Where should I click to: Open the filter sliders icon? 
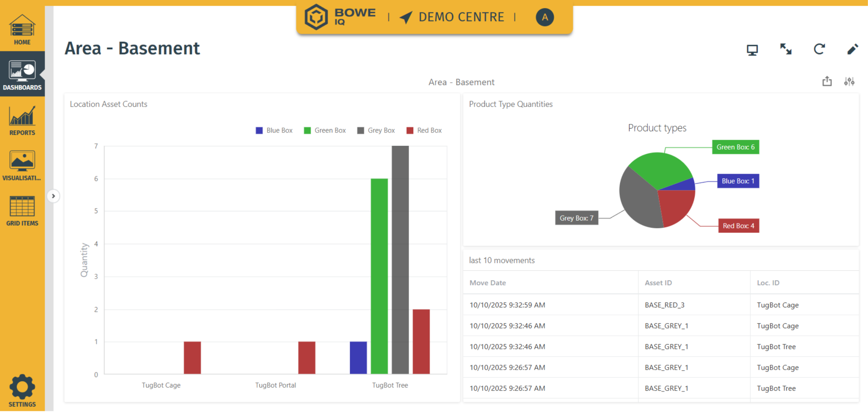point(849,81)
